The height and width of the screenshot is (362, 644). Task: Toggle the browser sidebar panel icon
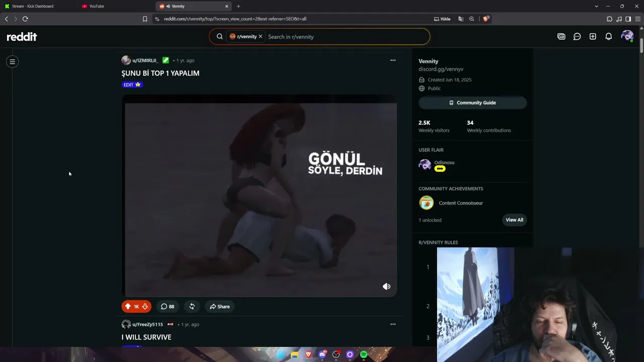click(628, 19)
